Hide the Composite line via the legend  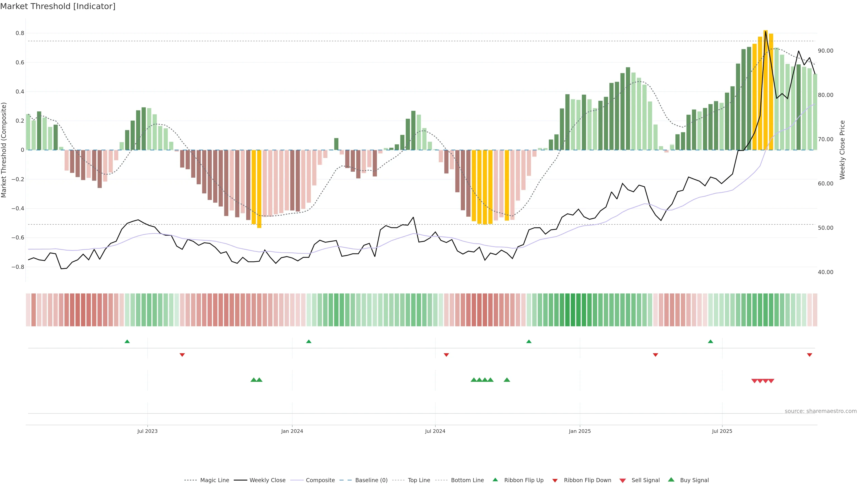pos(320,480)
